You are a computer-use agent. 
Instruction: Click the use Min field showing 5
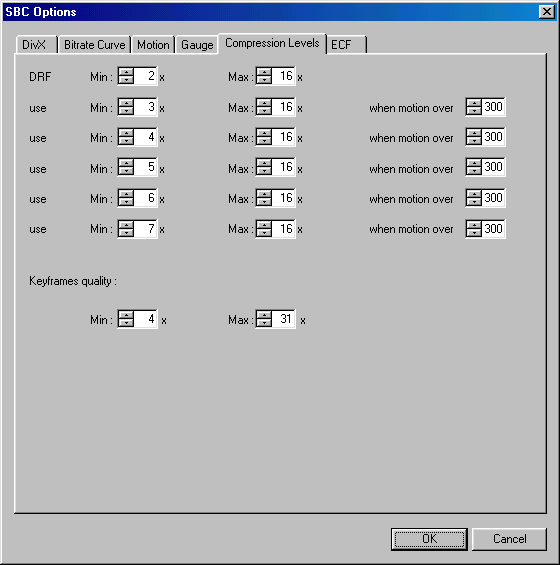coord(145,167)
